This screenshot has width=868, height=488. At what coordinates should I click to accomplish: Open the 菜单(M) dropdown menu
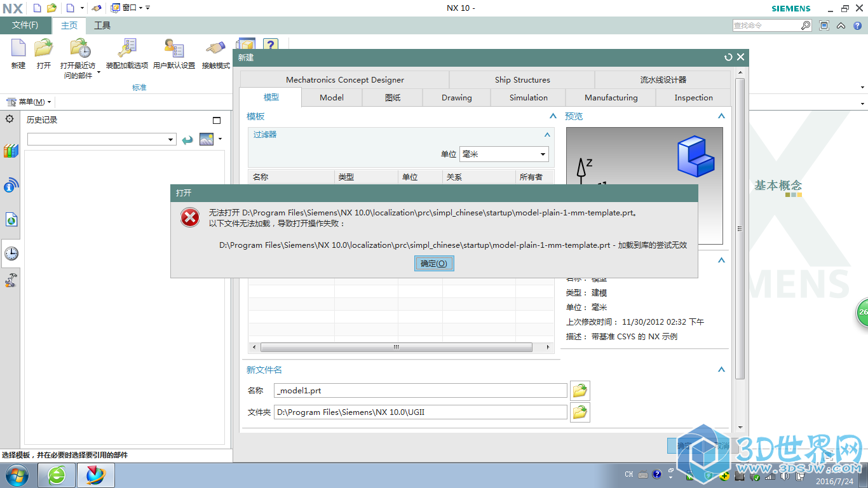coord(29,102)
